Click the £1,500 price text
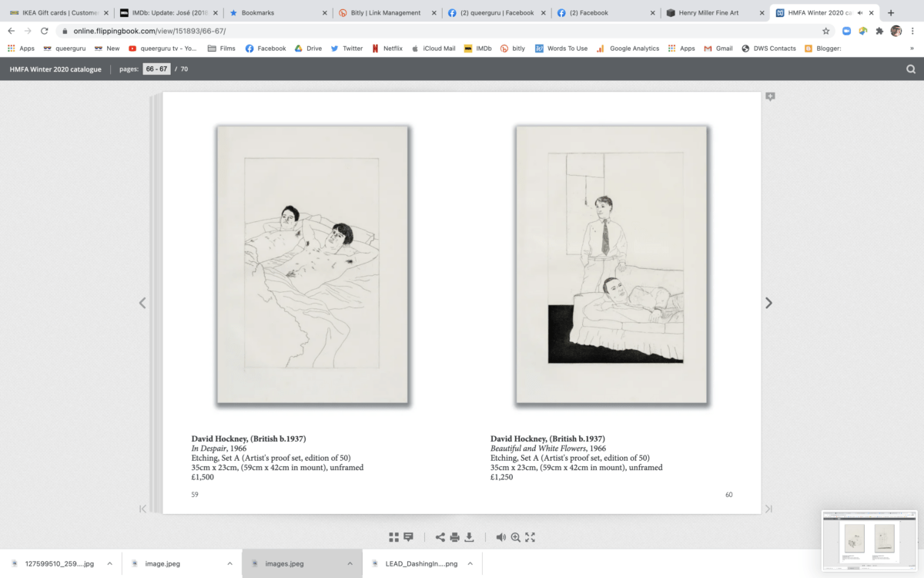This screenshot has height=578, width=924. [x=203, y=477]
